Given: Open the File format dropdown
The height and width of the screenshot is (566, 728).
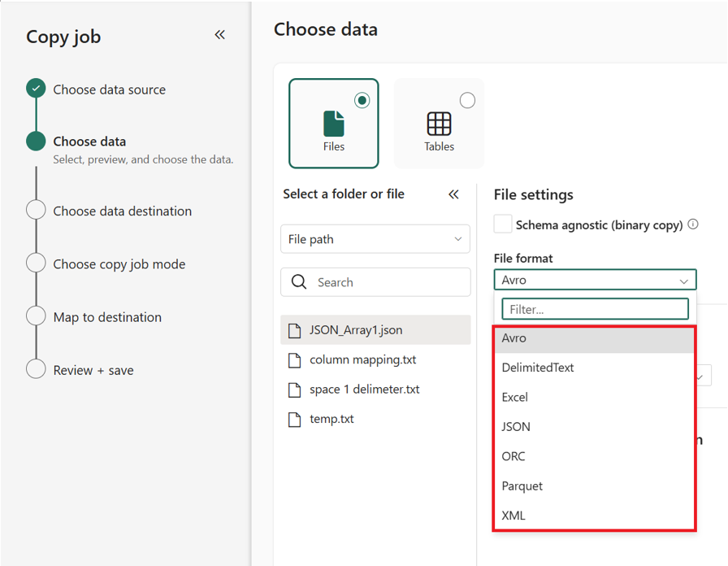Looking at the screenshot, I should tap(595, 279).
